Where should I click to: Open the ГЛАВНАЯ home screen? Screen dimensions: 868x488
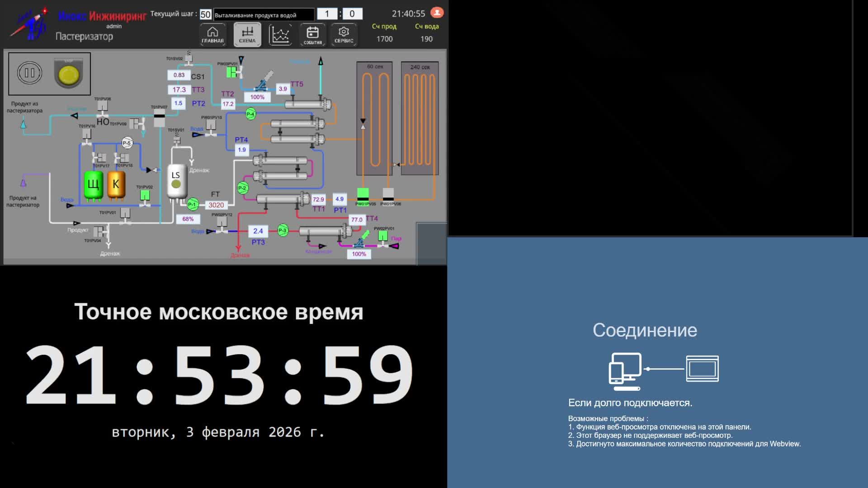pyautogui.click(x=212, y=35)
